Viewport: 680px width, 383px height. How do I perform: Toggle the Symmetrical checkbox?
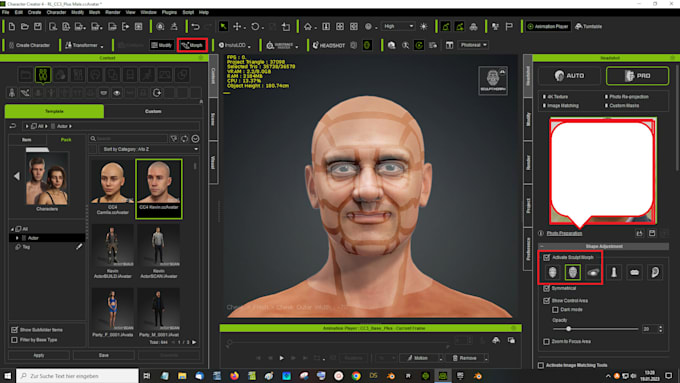[x=546, y=288]
